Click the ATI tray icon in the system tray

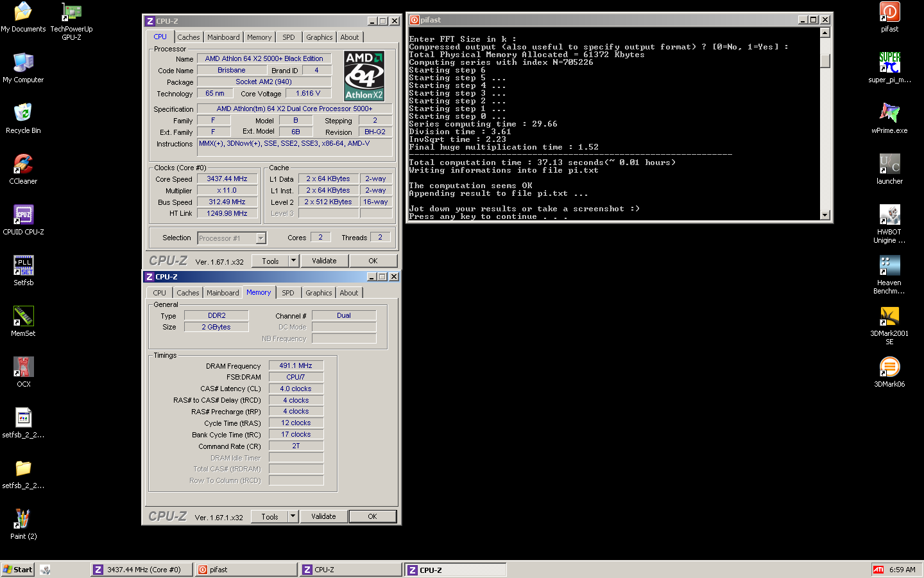(x=878, y=570)
